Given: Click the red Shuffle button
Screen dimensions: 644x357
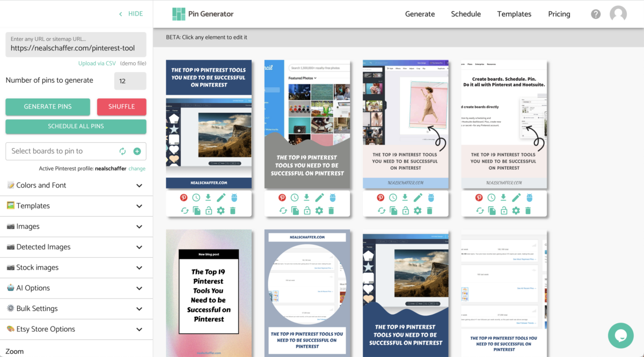Looking at the screenshot, I should click(121, 106).
